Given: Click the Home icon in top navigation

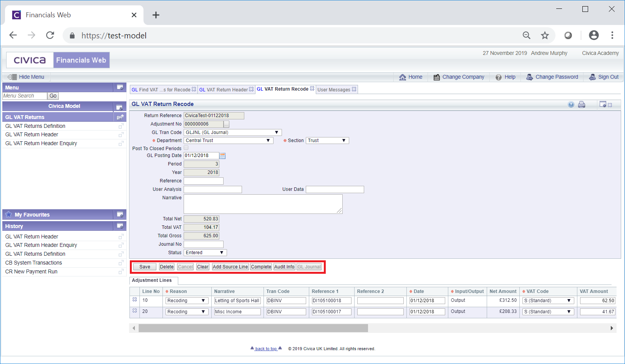Looking at the screenshot, I should click(403, 77).
